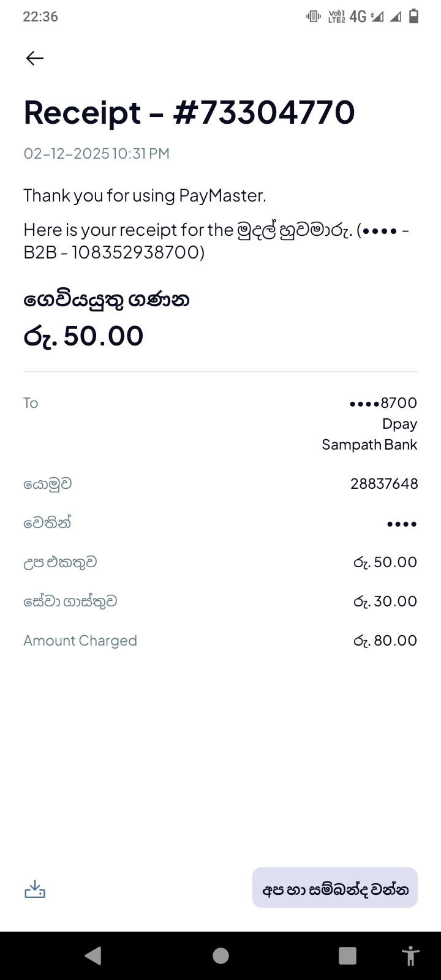Image resolution: width=441 pixels, height=980 pixels.
Task: Tap the සේවා ගාස්තුව රු. 30.00 amount
Action: pos(385,601)
